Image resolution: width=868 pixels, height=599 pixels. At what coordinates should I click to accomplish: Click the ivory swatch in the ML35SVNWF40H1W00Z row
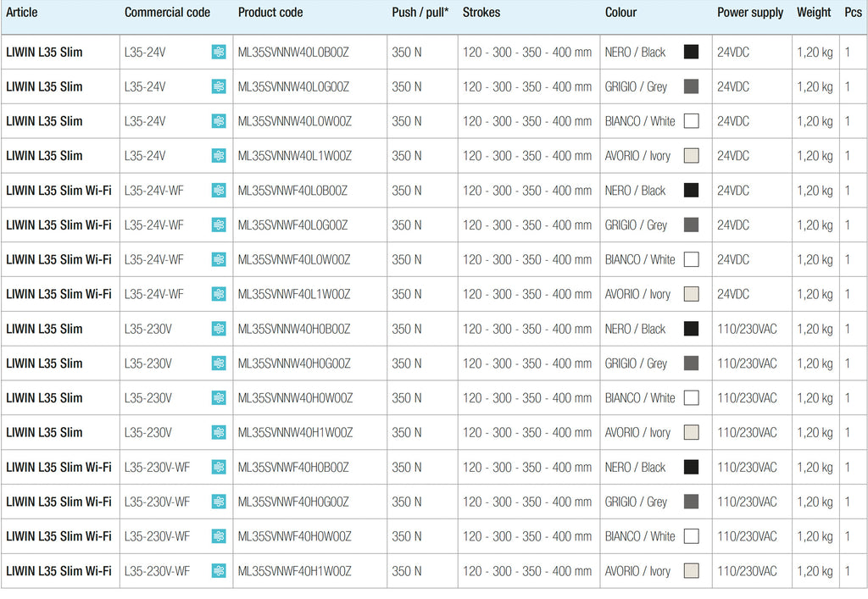pos(691,570)
